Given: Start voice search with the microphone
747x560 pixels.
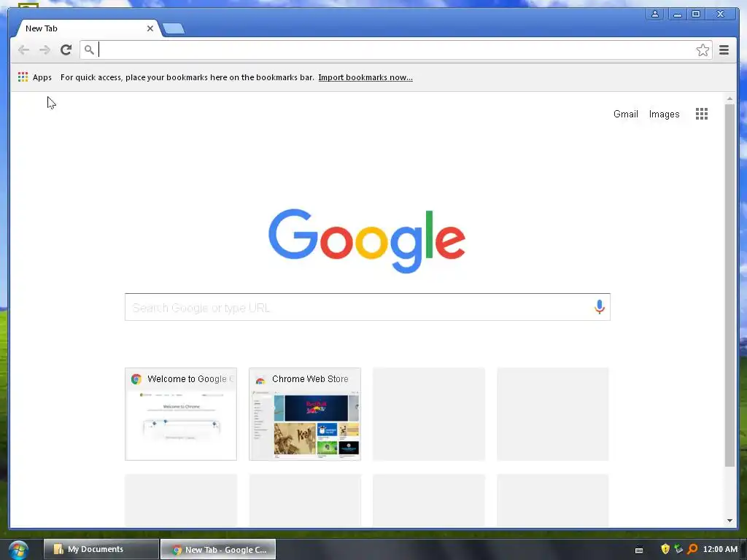Looking at the screenshot, I should point(600,307).
